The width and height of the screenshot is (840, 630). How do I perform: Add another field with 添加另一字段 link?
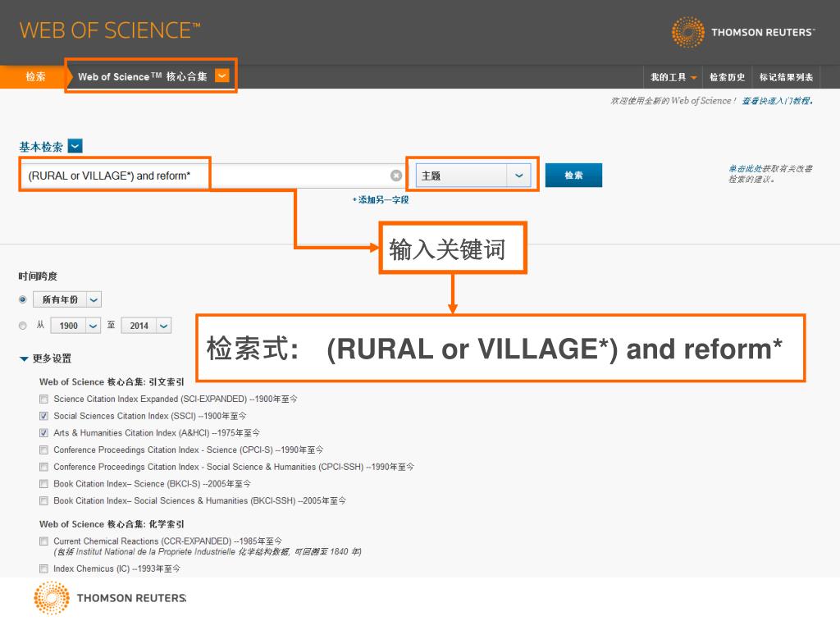tap(381, 200)
